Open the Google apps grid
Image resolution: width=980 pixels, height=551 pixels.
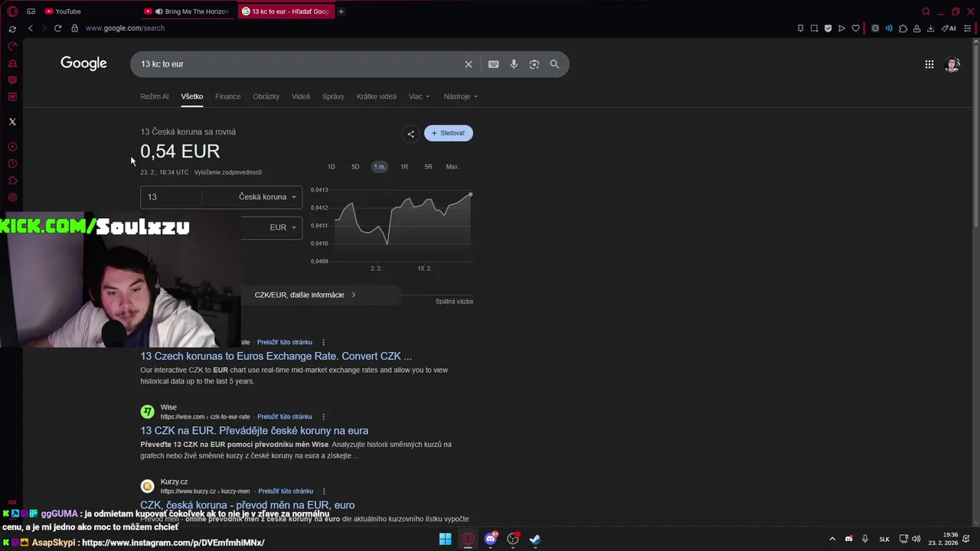(929, 64)
